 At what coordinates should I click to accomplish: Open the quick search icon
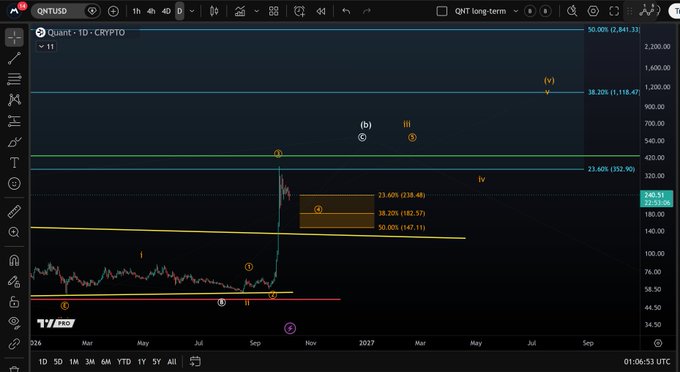[x=572, y=11]
